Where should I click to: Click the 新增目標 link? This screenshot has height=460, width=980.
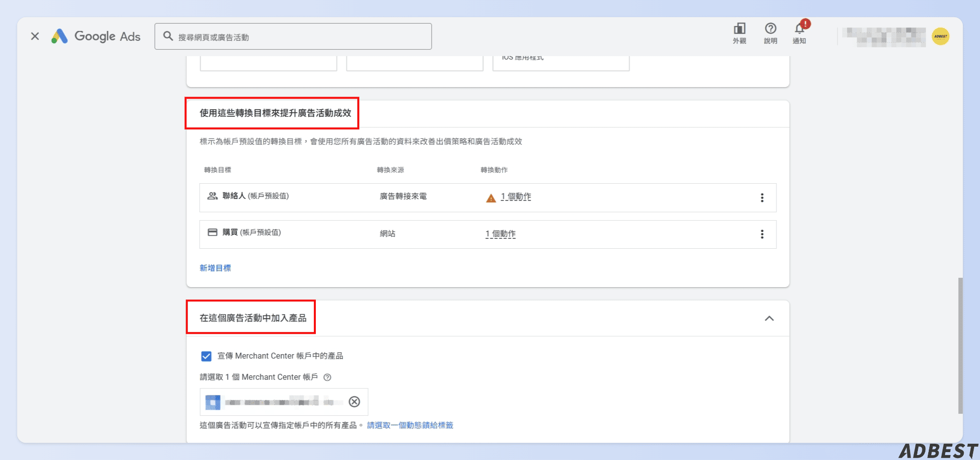tap(215, 268)
